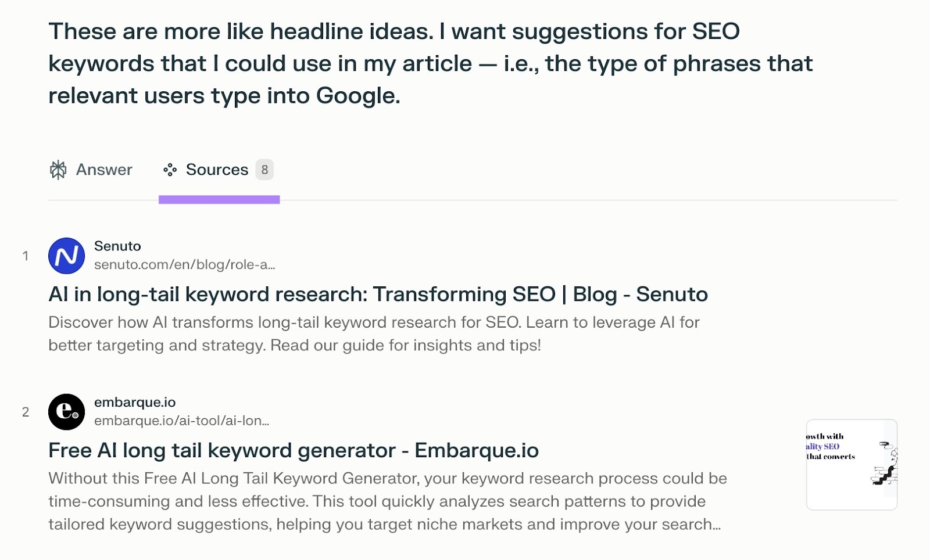Click the Sources tab dots icon

(x=170, y=170)
